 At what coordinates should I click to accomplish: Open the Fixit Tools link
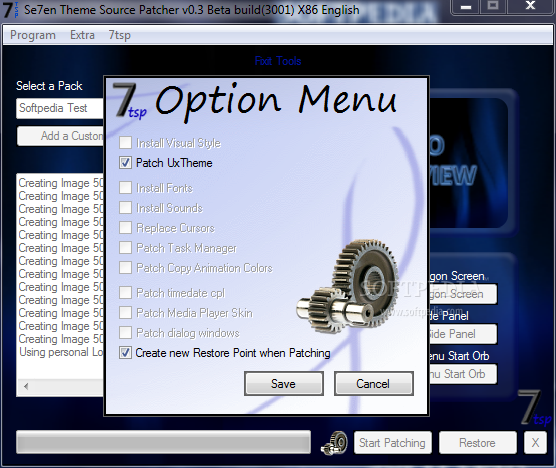click(278, 61)
